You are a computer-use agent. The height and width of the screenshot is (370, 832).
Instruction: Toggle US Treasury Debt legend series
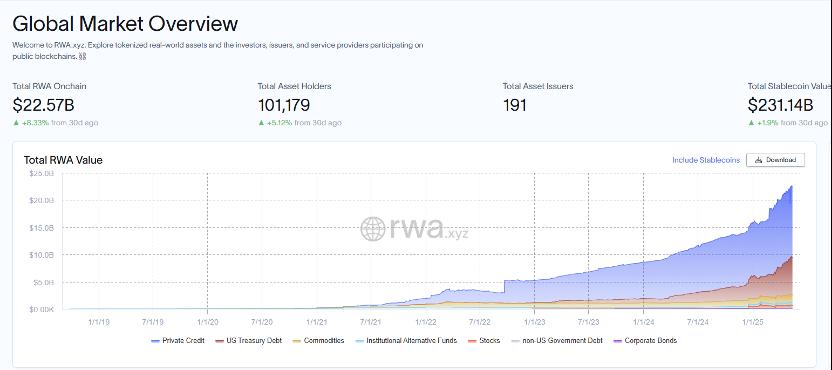pos(249,340)
